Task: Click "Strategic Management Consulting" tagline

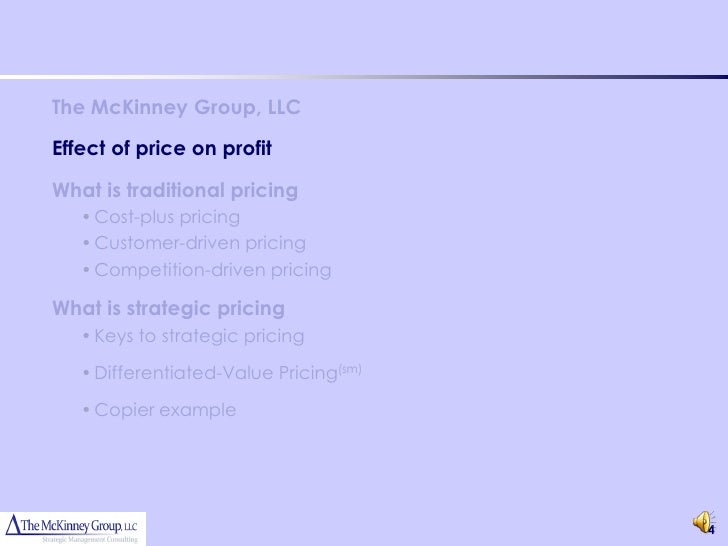Action: (90, 540)
